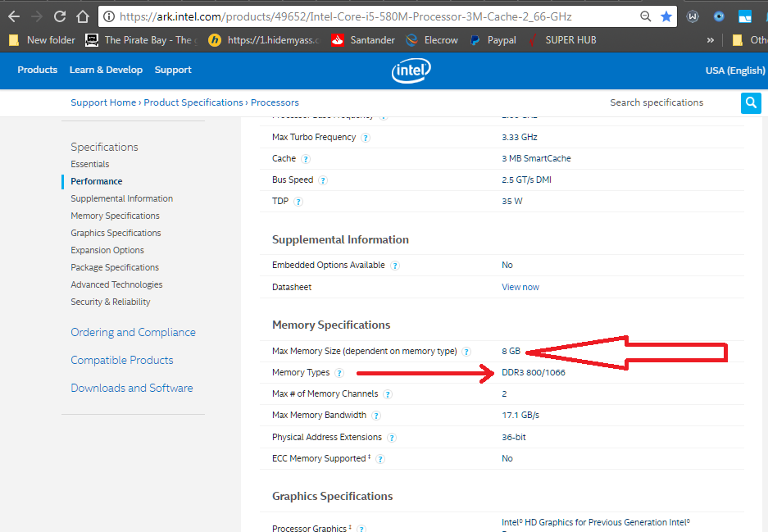Open help icon next to TDP
Screen dimensions: 768x532
[298, 202]
